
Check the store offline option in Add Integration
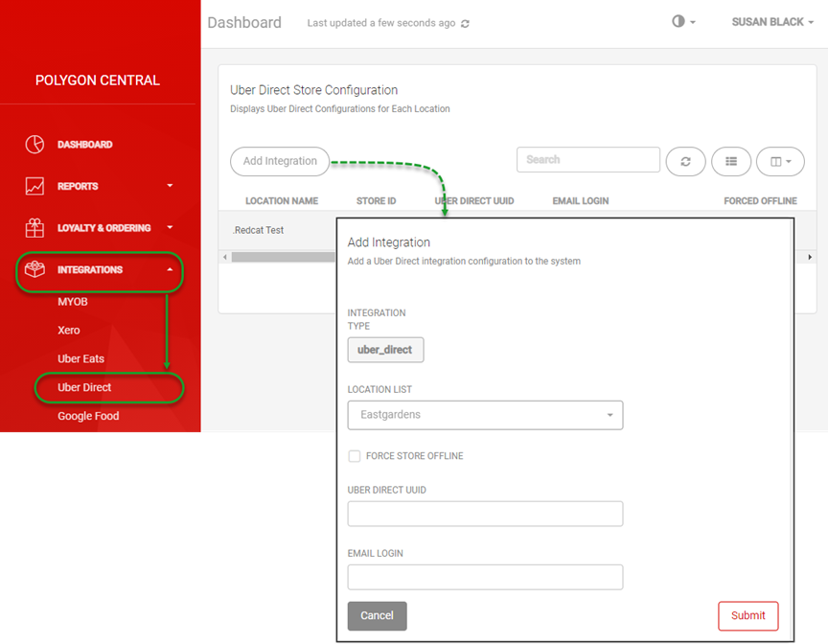point(355,456)
